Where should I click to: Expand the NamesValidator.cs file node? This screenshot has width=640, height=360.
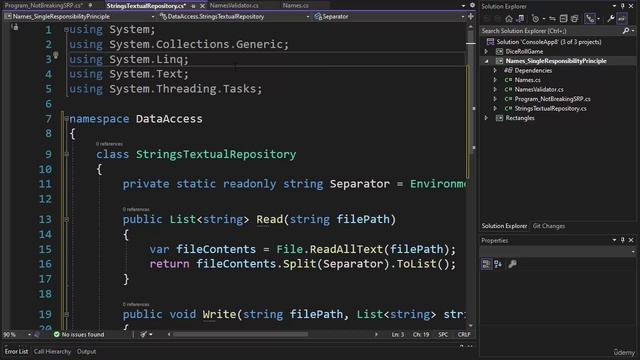[495, 89]
